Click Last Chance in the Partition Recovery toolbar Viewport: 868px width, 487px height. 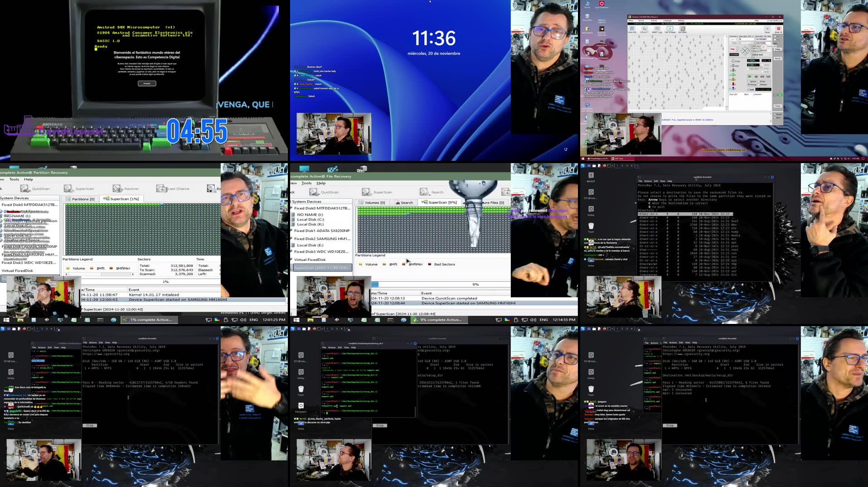pos(173,188)
